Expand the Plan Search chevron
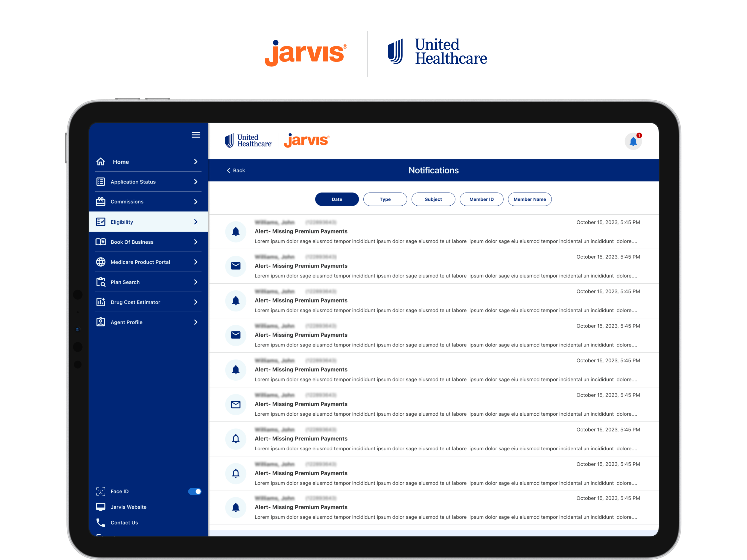The height and width of the screenshot is (560, 747). click(x=195, y=282)
